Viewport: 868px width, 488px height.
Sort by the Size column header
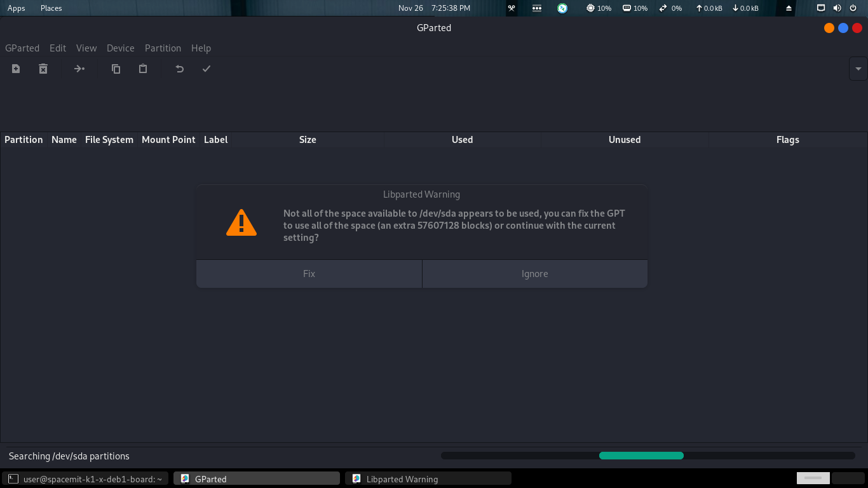(308, 140)
